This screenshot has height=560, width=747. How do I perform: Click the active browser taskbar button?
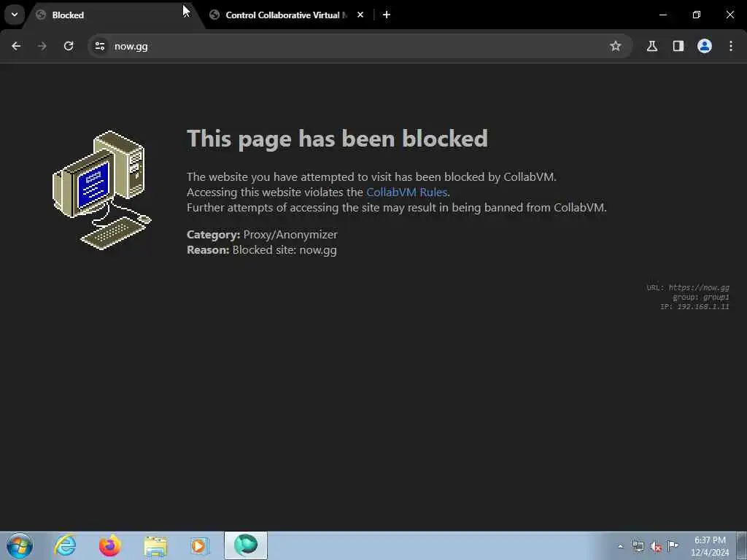point(246,545)
